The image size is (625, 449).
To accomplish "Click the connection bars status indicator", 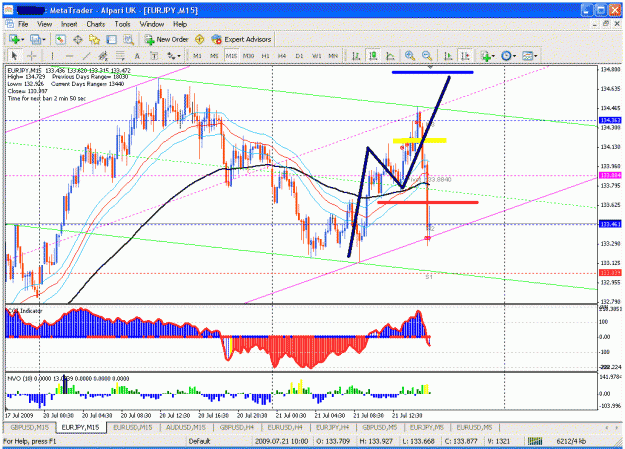I will click(535, 441).
